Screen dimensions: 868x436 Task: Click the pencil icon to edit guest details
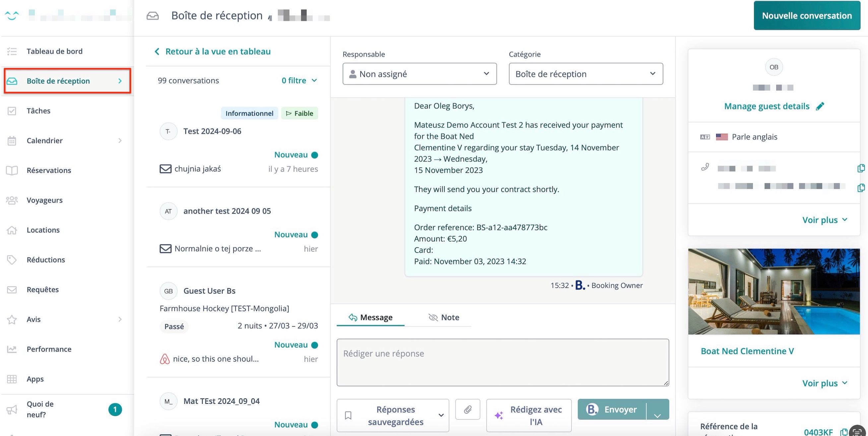point(820,106)
